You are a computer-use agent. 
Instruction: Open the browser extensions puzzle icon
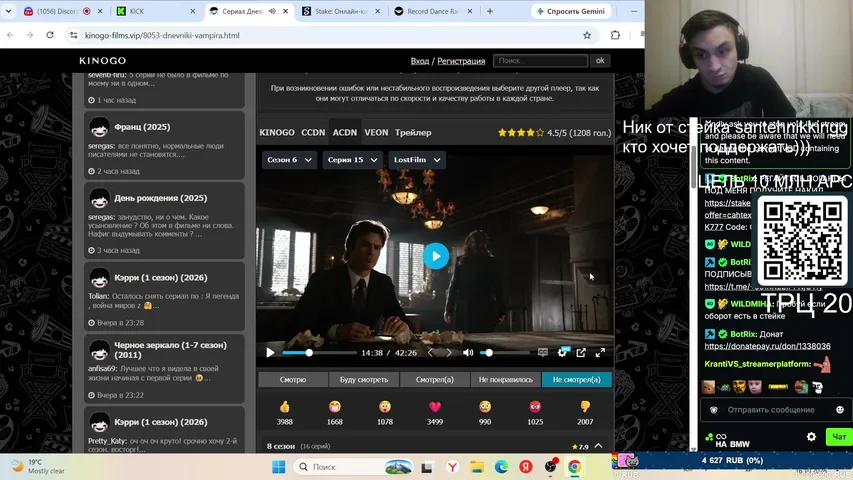[x=615, y=35]
